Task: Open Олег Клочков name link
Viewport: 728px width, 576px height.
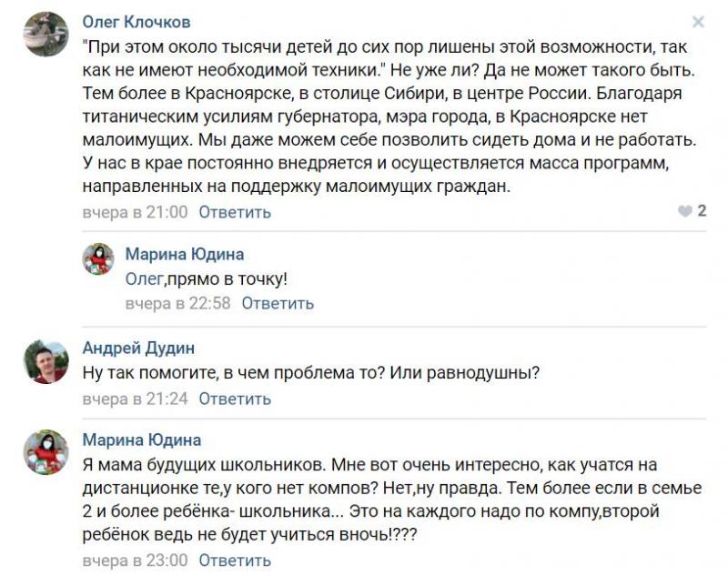Action: (x=136, y=22)
